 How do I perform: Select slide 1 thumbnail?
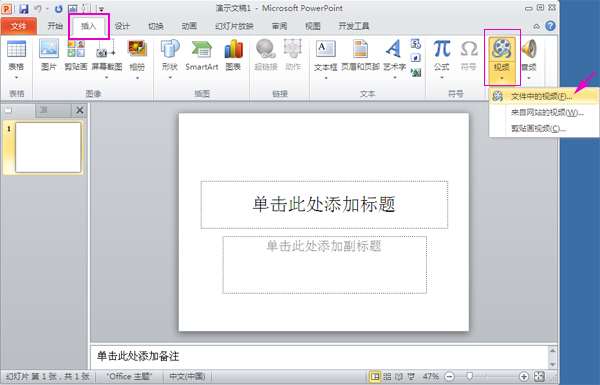[x=48, y=147]
